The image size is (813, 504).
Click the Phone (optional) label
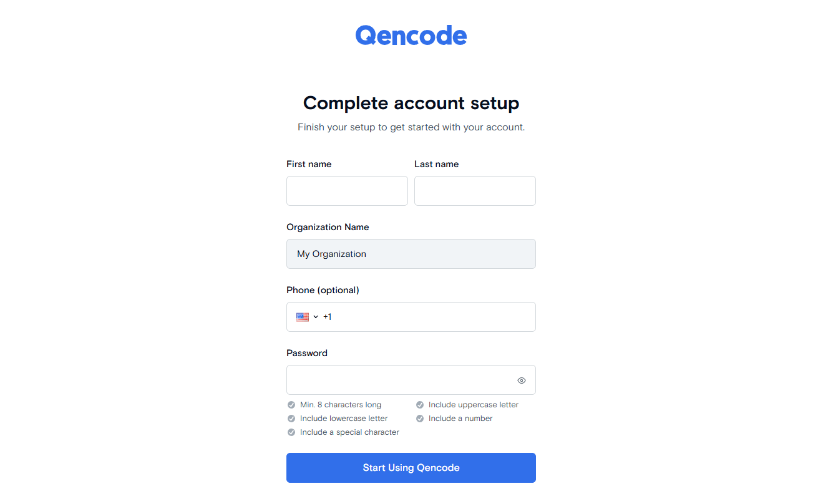pyautogui.click(x=323, y=290)
